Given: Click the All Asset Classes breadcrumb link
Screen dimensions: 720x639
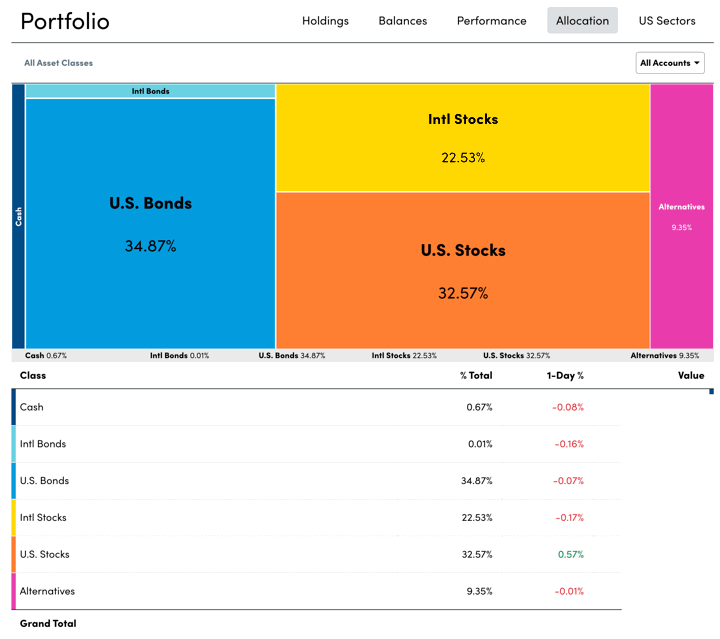Looking at the screenshot, I should 58,63.
